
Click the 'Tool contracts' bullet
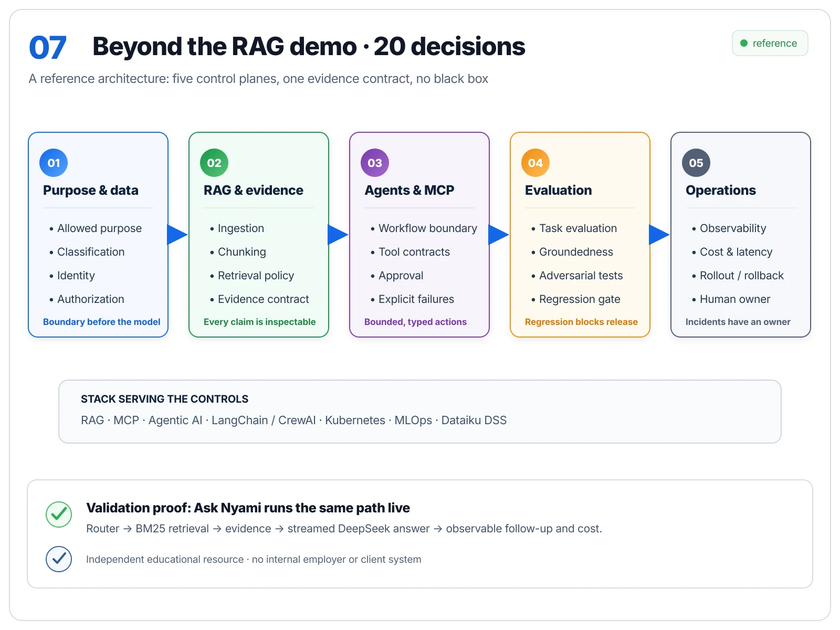[410, 252]
